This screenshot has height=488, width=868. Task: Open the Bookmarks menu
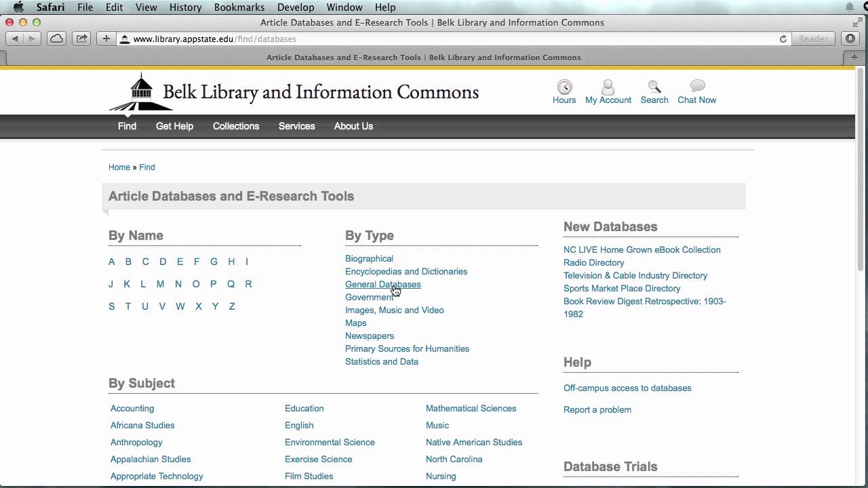[239, 7]
